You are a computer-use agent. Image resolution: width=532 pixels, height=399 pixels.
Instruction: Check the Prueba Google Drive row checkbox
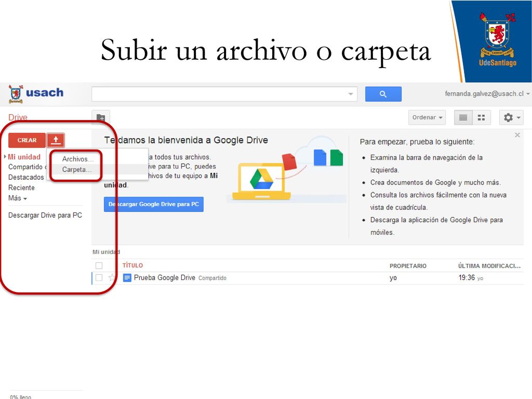coord(99,277)
